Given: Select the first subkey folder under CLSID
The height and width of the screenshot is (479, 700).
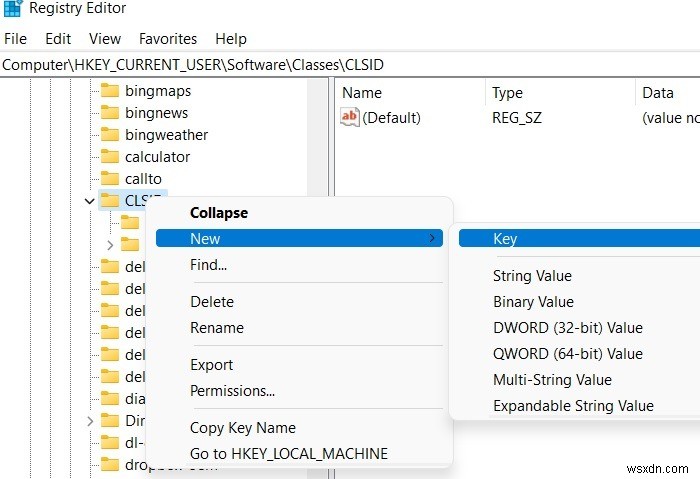Looking at the screenshot, I should 130,222.
